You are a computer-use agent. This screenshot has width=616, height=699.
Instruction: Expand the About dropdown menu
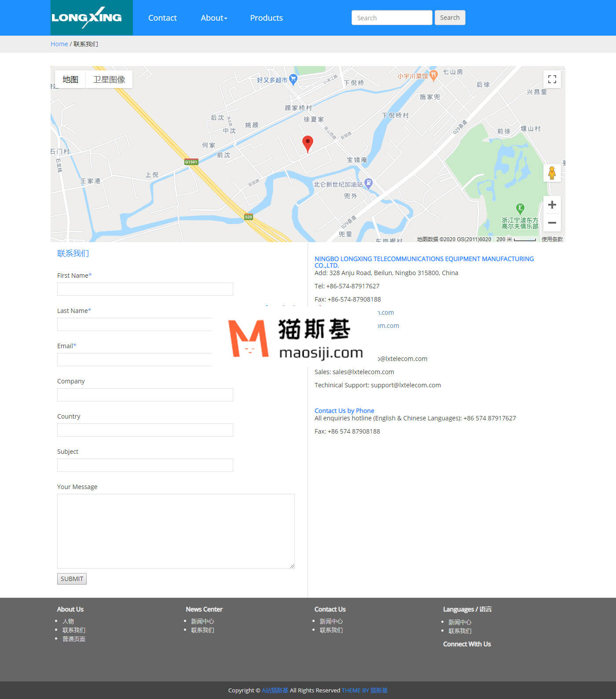pos(214,18)
